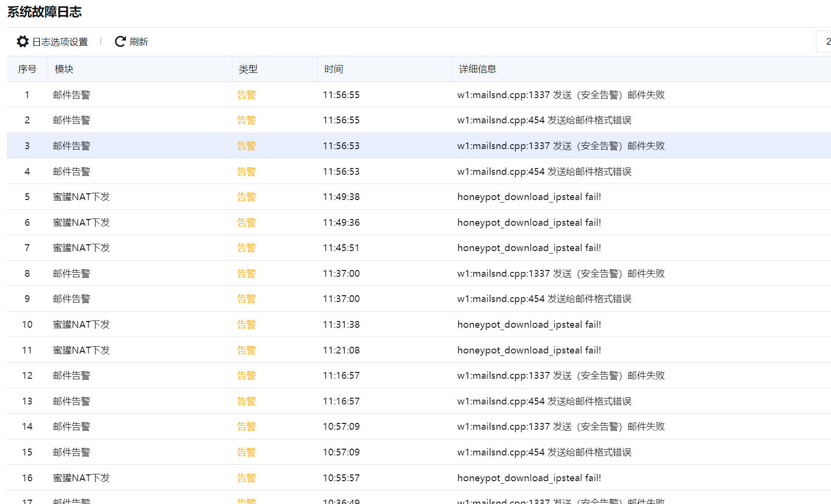Viewport: 831px width, 504px height.
Task: Click the 详细信息 column header
Action: click(478, 69)
